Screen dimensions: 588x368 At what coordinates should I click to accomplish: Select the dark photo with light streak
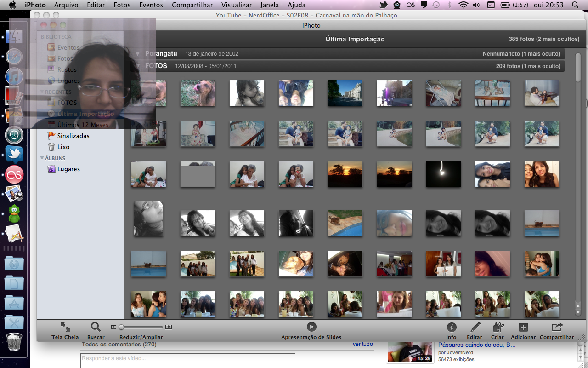coord(443,174)
